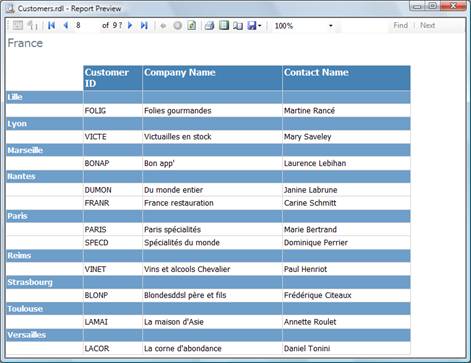Go to the previous page
This screenshot has width=471, height=363.
click(66, 25)
